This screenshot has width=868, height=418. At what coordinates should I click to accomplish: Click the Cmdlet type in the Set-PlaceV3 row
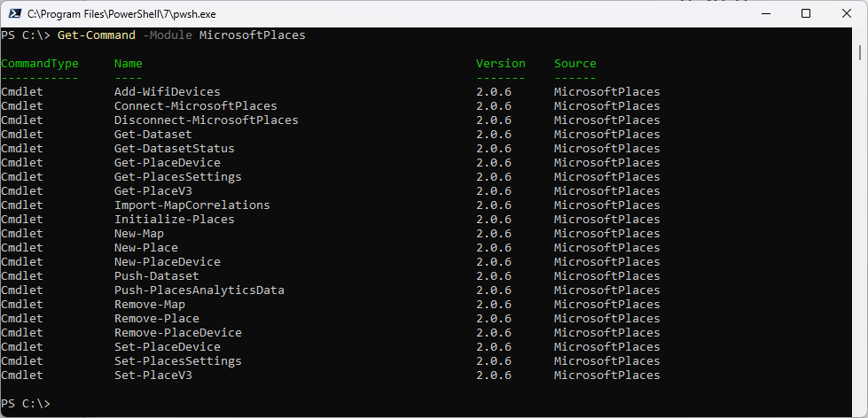click(x=22, y=375)
